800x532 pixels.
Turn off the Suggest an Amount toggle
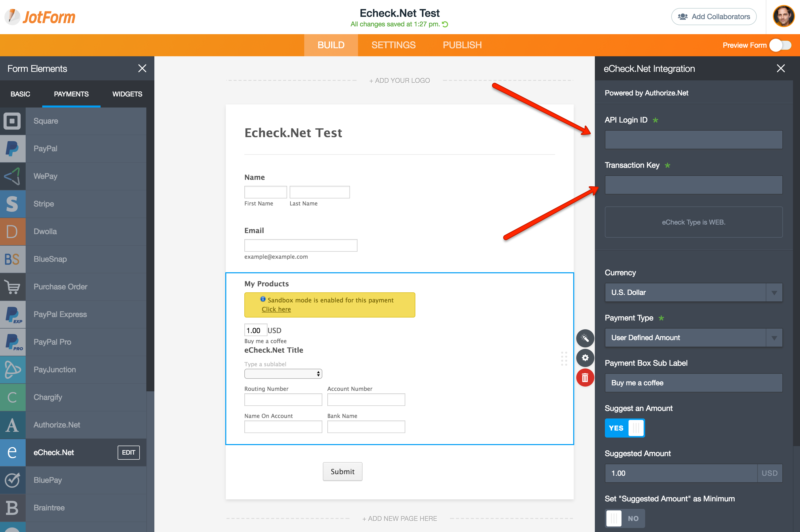pyautogui.click(x=625, y=428)
